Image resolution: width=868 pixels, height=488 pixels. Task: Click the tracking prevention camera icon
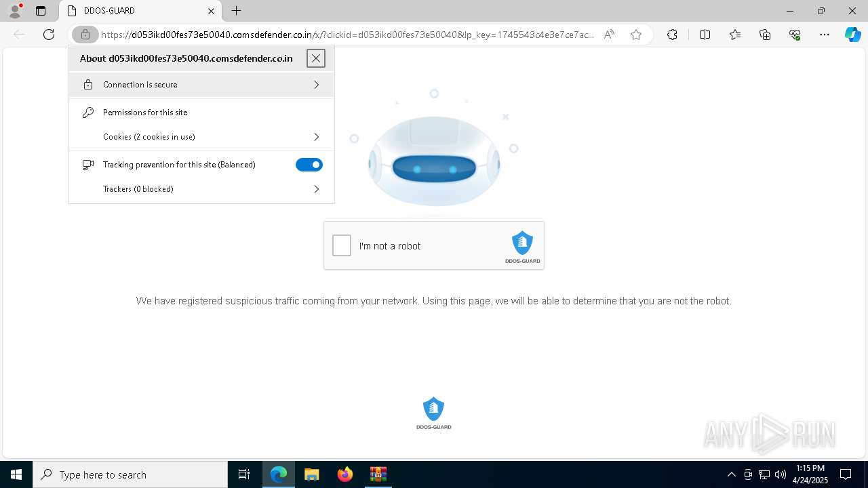pyautogui.click(x=88, y=165)
